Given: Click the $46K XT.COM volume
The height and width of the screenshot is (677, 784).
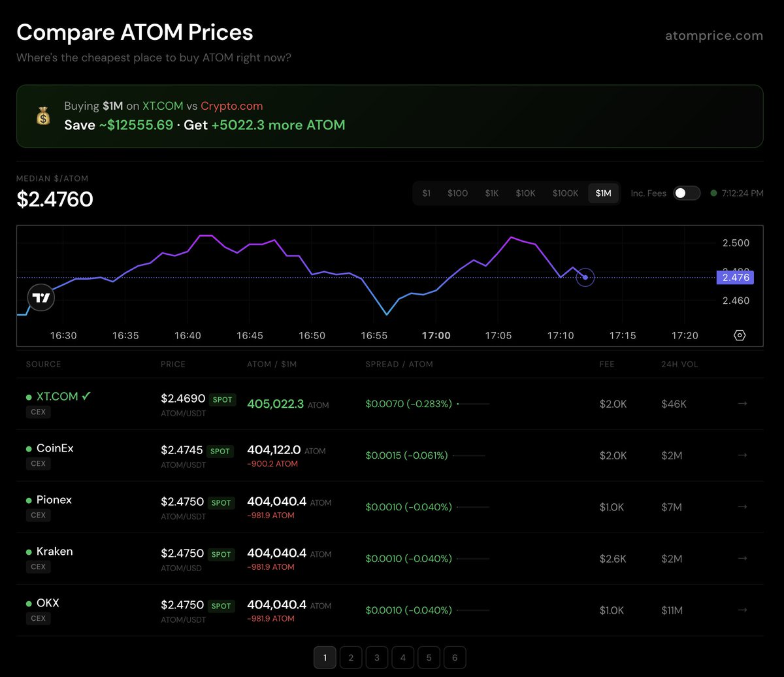Looking at the screenshot, I should click(674, 404).
